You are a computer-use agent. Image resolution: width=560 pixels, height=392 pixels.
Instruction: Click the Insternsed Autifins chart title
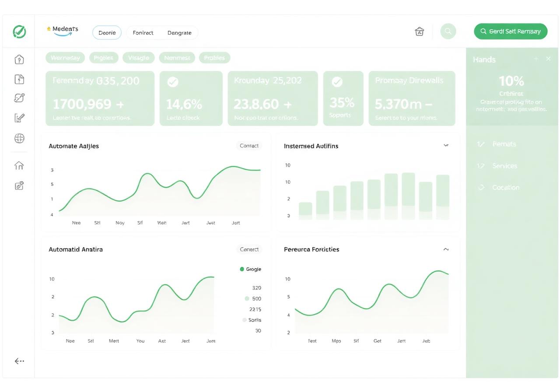(x=311, y=146)
